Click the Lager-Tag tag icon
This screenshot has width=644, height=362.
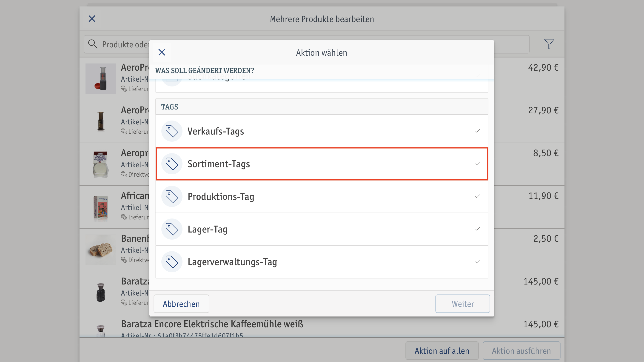(172, 229)
